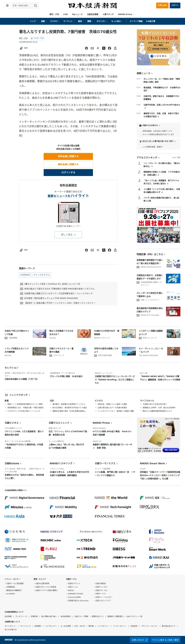Click the header ログイン button
Screen dimensions: 185x644
tap(175, 5)
